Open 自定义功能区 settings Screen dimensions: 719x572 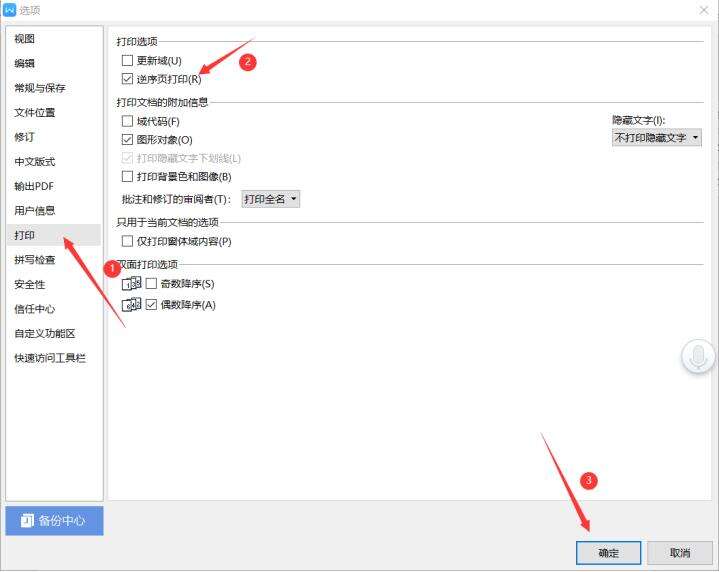point(54,333)
